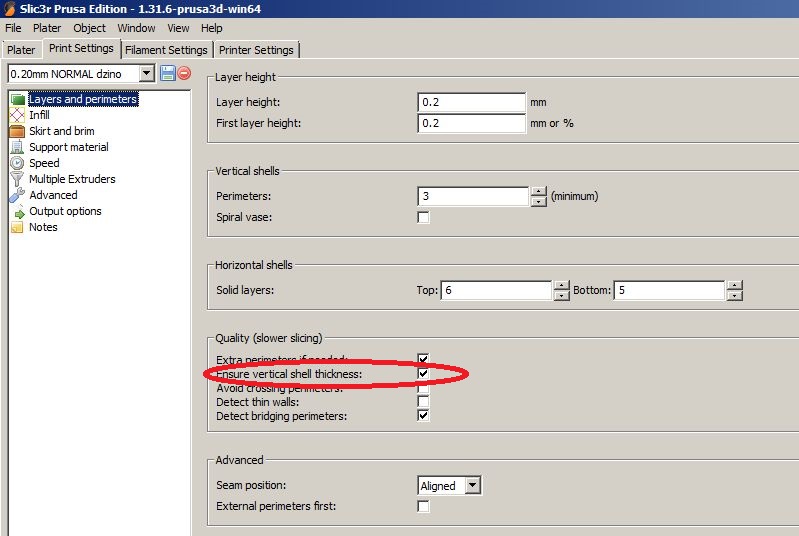
Task: Increase Perimeters count with up arrow
Action: pos(539,192)
